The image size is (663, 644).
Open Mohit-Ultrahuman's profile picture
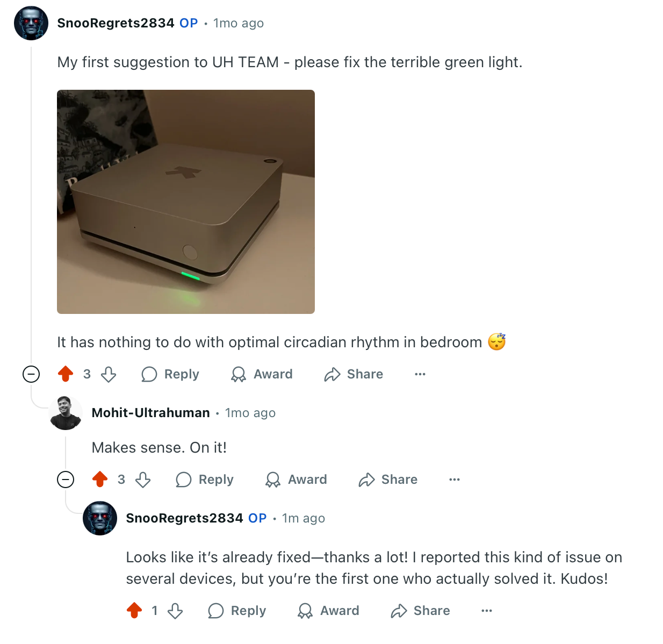click(x=66, y=413)
